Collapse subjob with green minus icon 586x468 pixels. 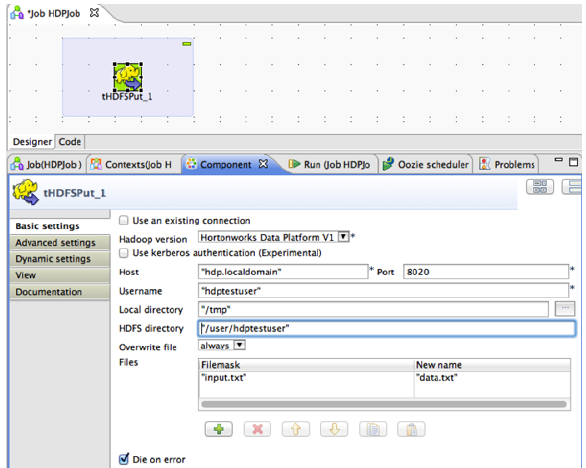tap(186, 44)
